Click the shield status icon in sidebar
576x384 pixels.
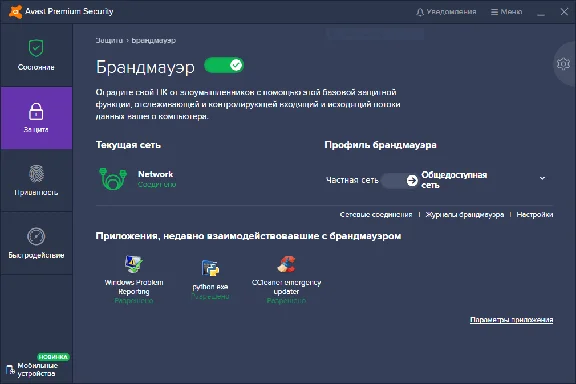tap(36, 48)
